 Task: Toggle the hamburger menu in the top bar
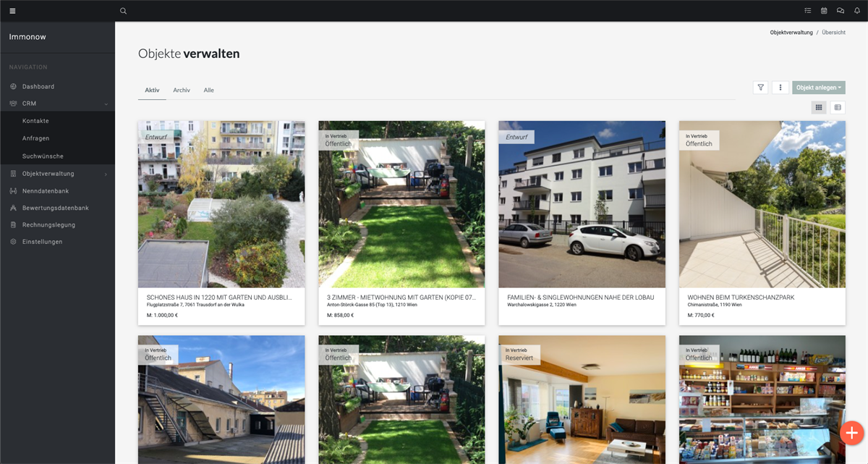[x=12, y=11]
